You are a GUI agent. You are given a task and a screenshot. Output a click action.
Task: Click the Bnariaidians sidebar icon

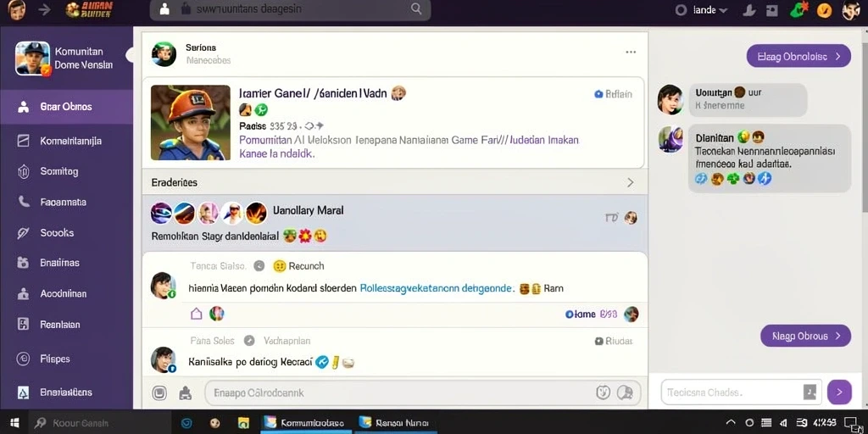[x=23, y=392]
